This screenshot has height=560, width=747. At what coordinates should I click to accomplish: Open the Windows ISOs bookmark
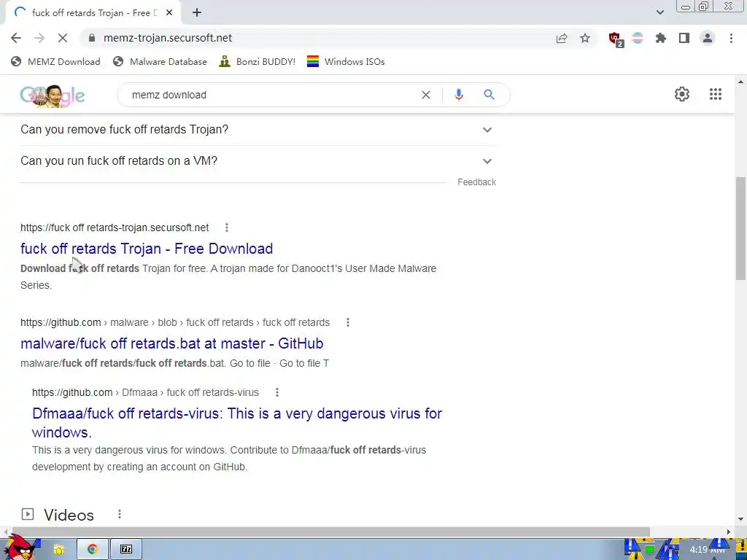pos(346,61)
